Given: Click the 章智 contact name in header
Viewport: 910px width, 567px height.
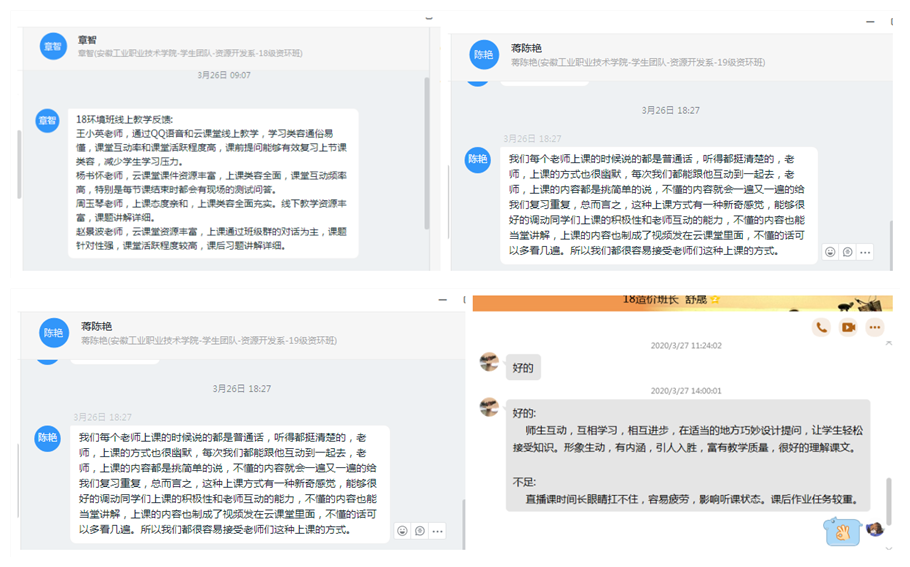Looking at the screenshot, I should [x=87, y=40].
